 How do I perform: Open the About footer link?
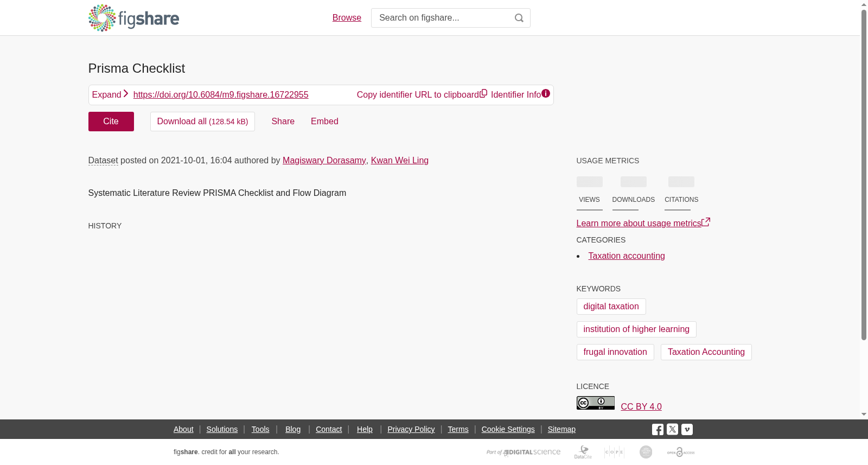[183, 429]
